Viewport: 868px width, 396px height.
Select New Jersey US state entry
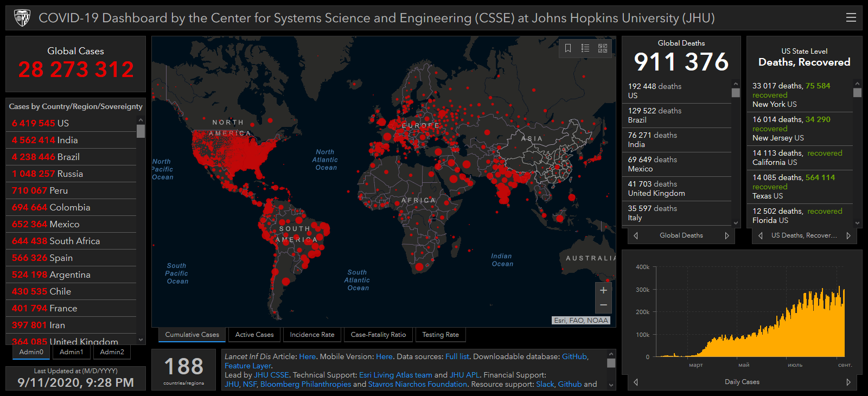click(800, 129)
